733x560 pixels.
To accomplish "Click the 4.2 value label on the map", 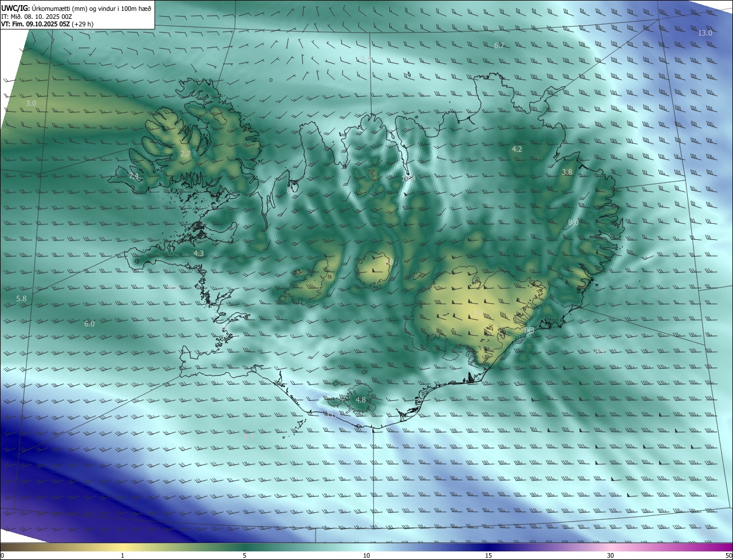I will point(517,149).
